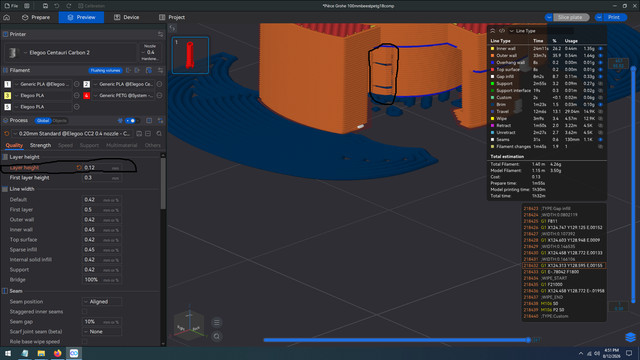Click the home icon

click(x=7, y=17)
